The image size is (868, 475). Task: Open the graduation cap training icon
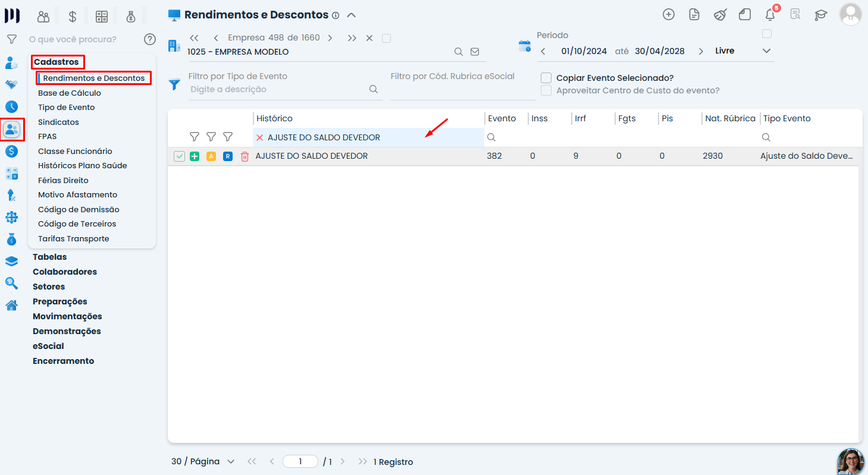pos(821,15)
